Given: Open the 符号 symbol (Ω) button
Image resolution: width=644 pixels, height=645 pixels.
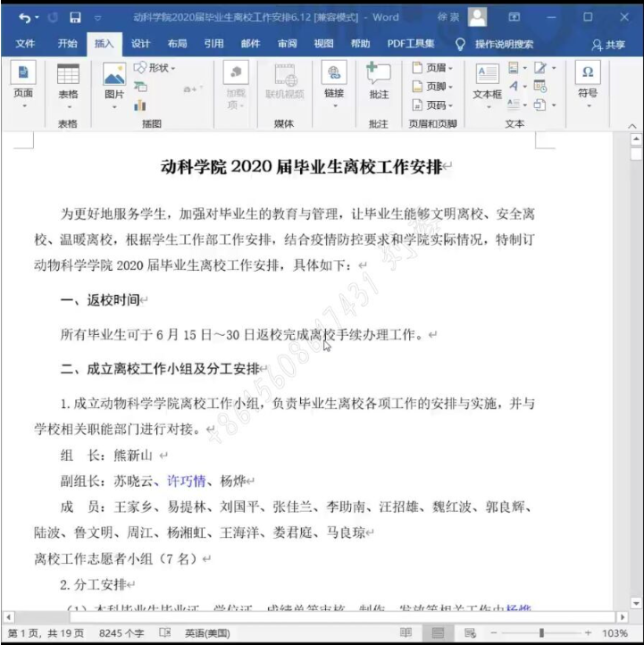Looking at the screenshot, I should click(x=587, y=81).
